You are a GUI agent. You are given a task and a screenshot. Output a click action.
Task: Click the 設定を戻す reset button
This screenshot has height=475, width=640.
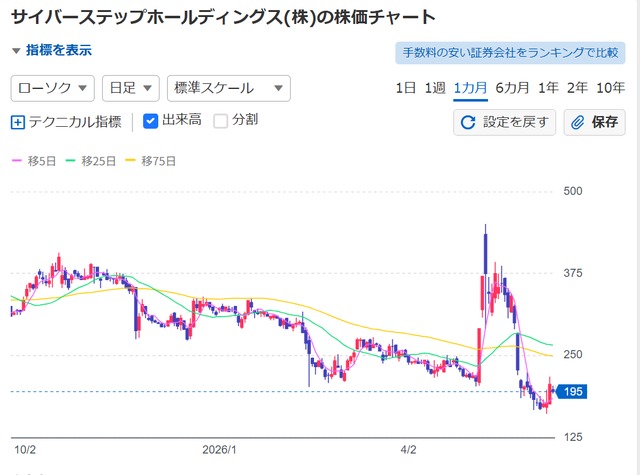(x=504, y=122)
